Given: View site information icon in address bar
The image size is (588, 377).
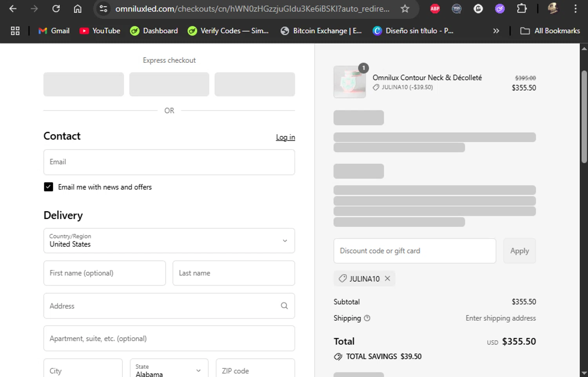Looking at the screenshot, I should coord(103,9).
